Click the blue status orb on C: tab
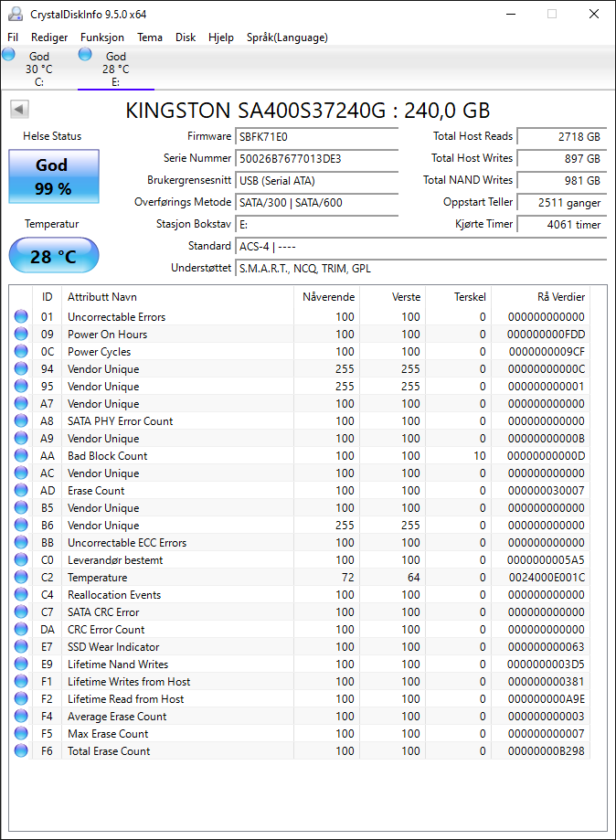This screenshot has width=616, height=840. click(8, 54)
